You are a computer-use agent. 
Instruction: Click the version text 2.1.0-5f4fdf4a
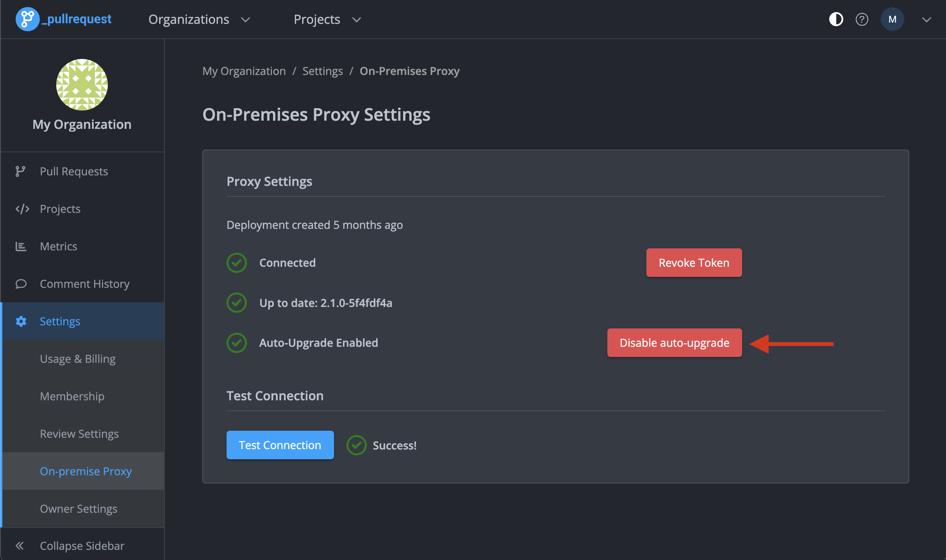point(356,303)
